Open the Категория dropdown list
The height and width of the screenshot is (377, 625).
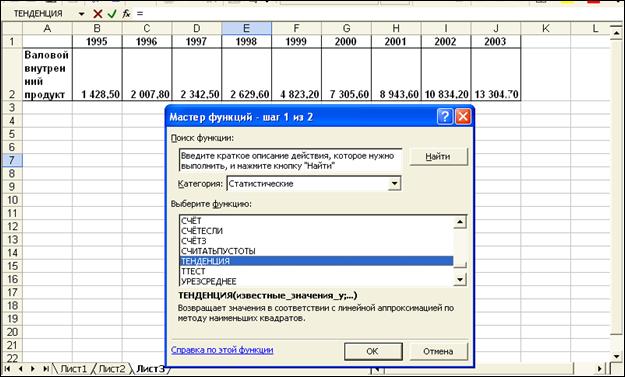pos(394,184)
